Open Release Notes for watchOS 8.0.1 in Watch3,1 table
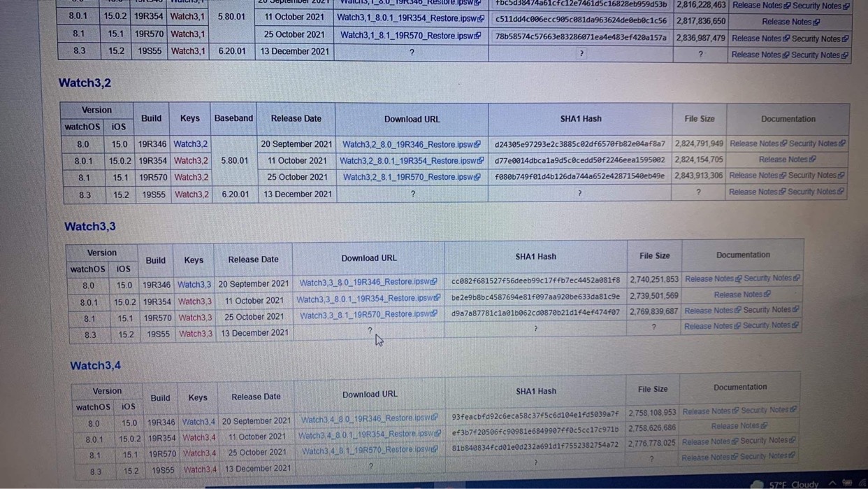Image resolution: width=868 pixels, height=489 pixels. pos(791,22)
